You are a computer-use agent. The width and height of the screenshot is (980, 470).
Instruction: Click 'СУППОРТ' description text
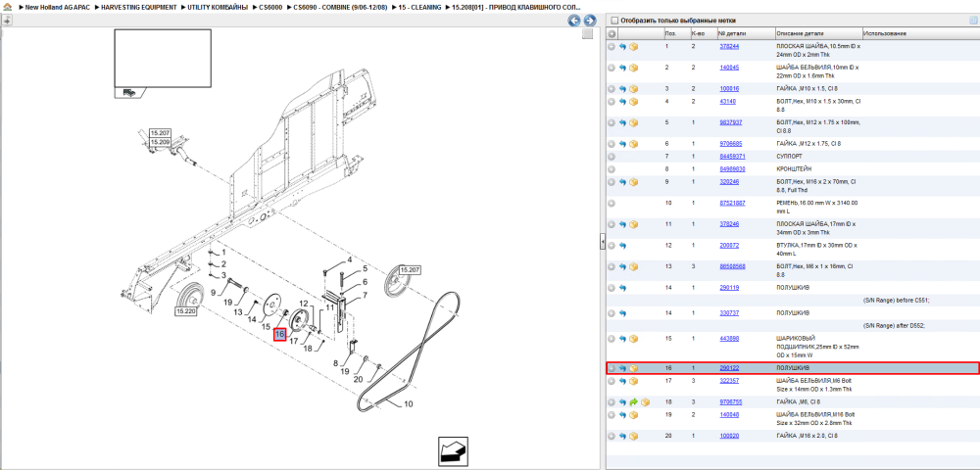click(x=789, y=156)
